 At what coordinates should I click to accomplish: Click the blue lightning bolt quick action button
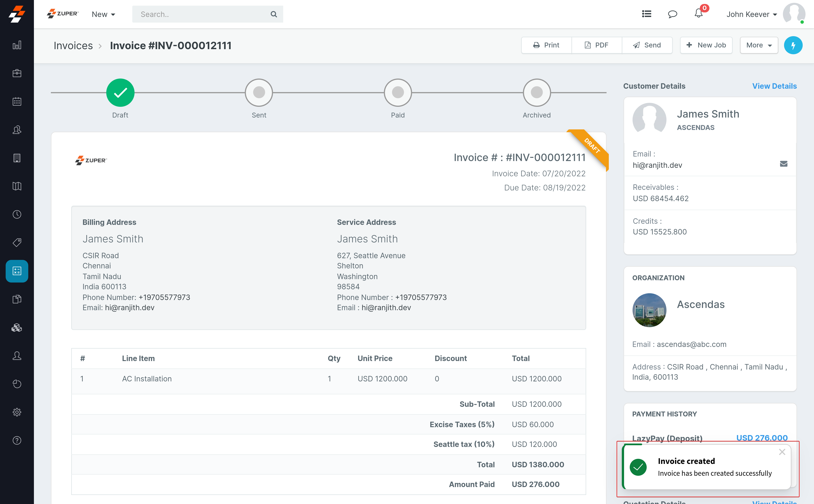pos(793,45)
